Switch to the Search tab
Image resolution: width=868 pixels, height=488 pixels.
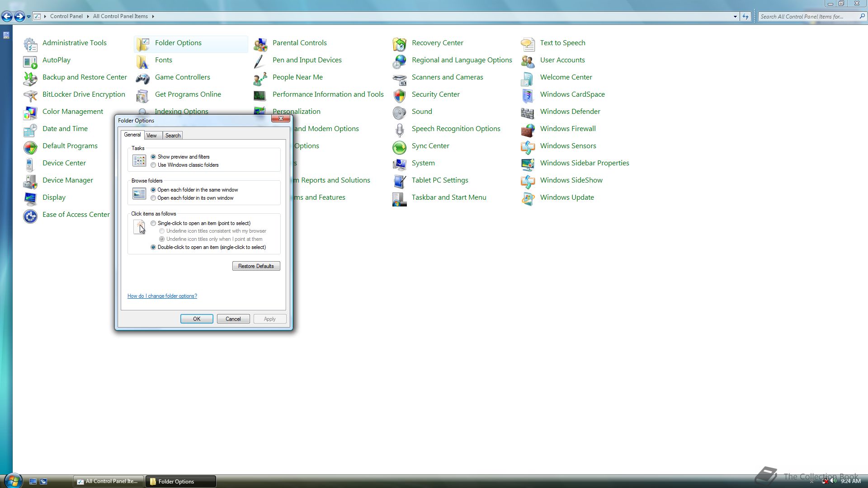[173, 136]
